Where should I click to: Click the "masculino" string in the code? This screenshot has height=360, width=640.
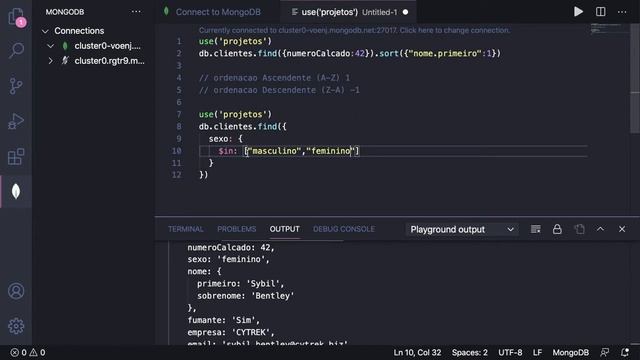[x=274, y=151]
